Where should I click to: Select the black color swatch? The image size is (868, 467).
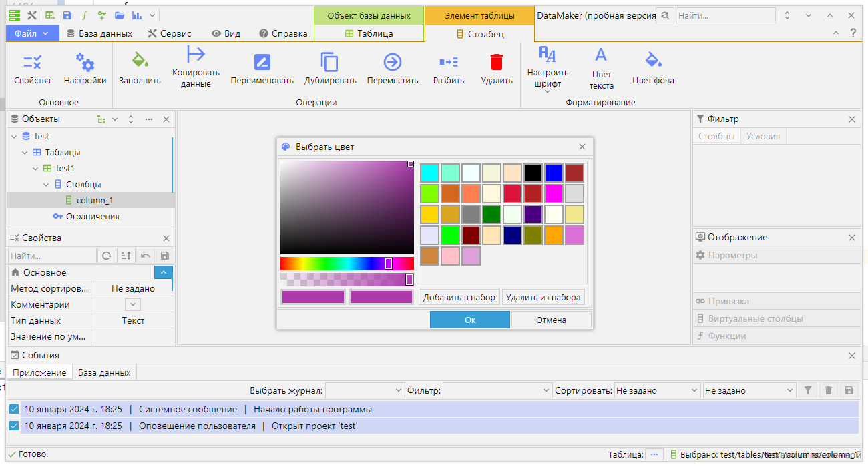pyautogui.click(x=533, y=173)
